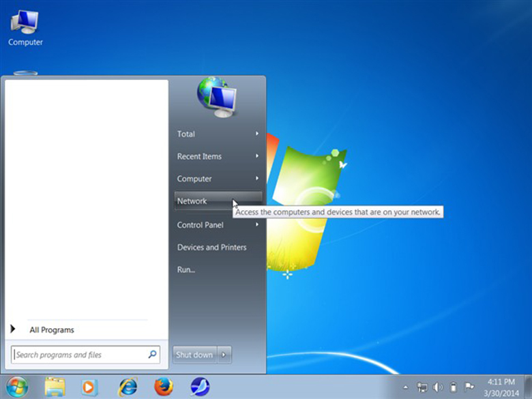Click the Windows Start orb button

tap(17, 386)
